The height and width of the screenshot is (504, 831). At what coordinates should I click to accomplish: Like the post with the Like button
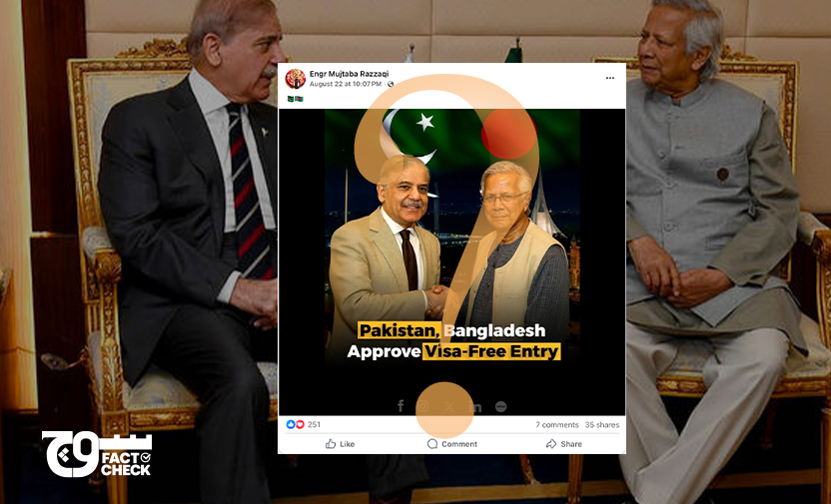(340, 444)
